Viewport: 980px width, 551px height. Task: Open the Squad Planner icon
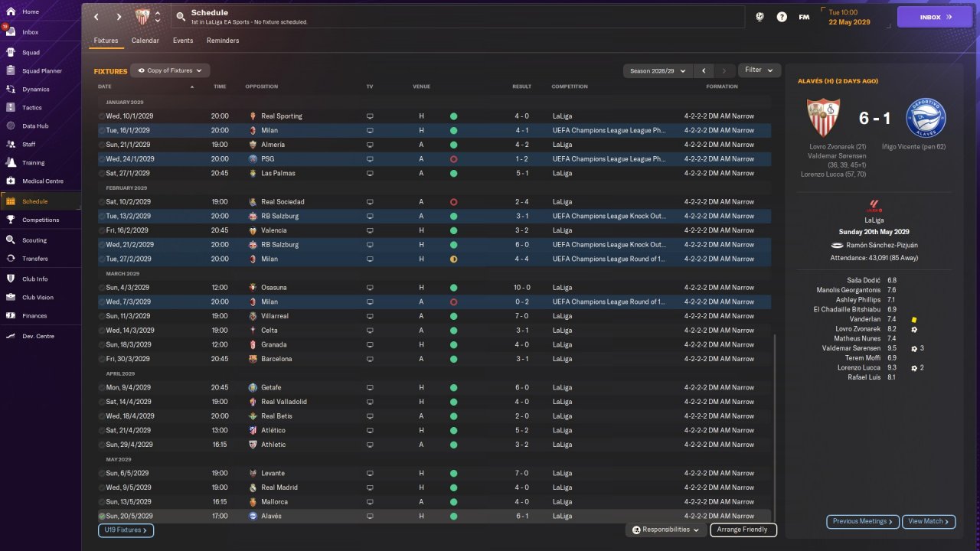(11, 71)
